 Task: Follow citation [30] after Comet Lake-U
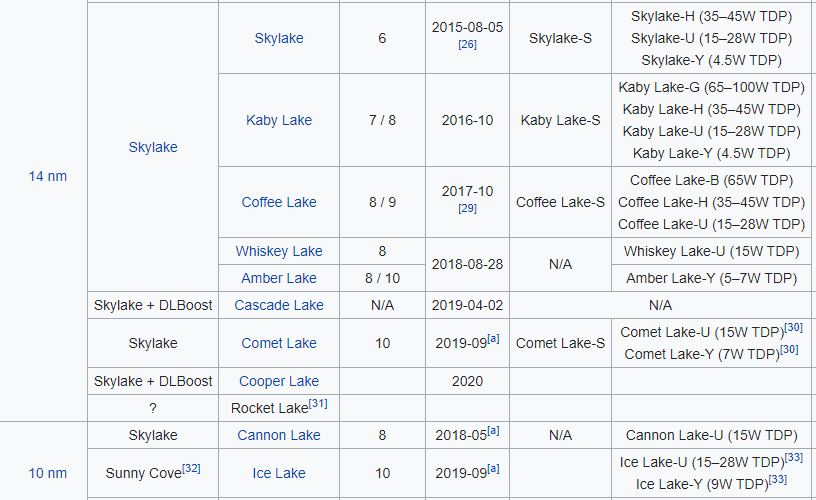coord(794,327)
